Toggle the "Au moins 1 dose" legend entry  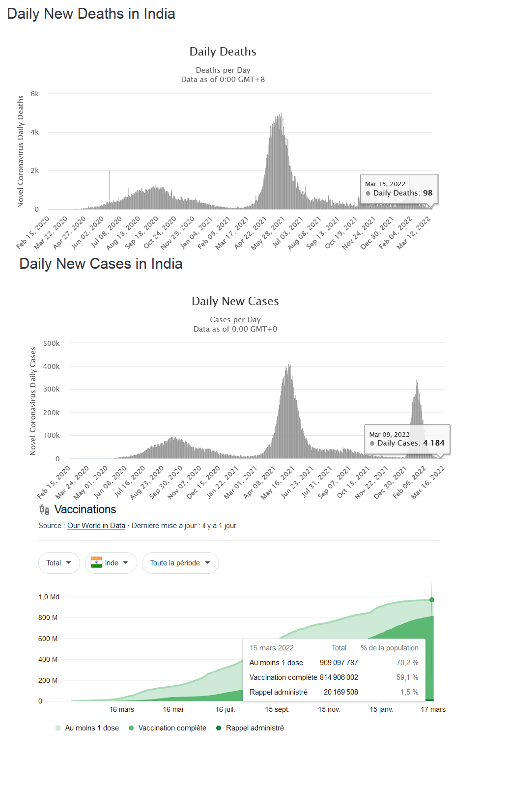(x=87, y=728)
